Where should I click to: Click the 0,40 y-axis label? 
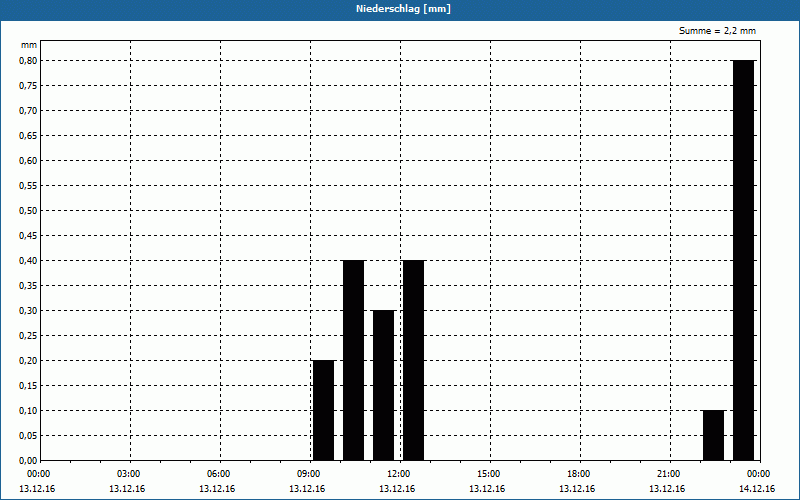pos(28,261)
